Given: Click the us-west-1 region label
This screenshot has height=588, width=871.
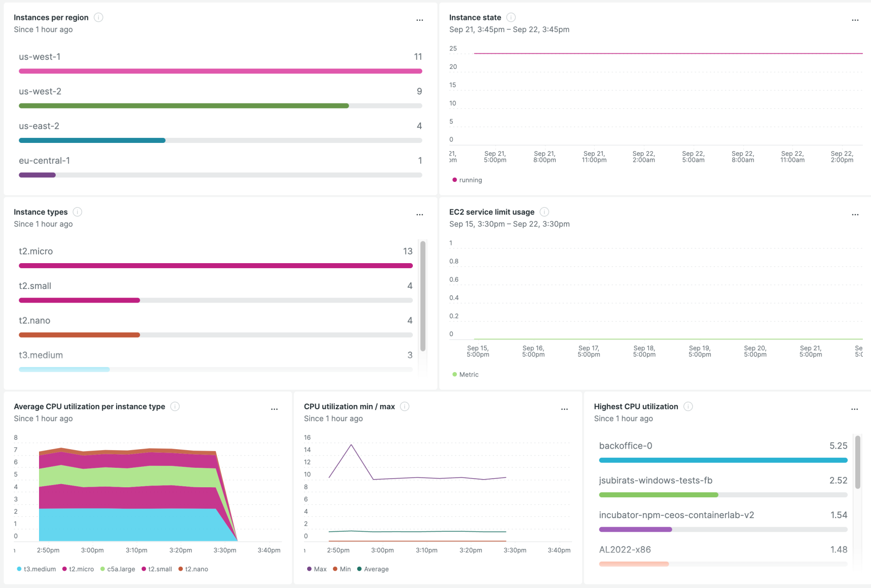Looking at the screenshot, I should [x=40, y=57].
